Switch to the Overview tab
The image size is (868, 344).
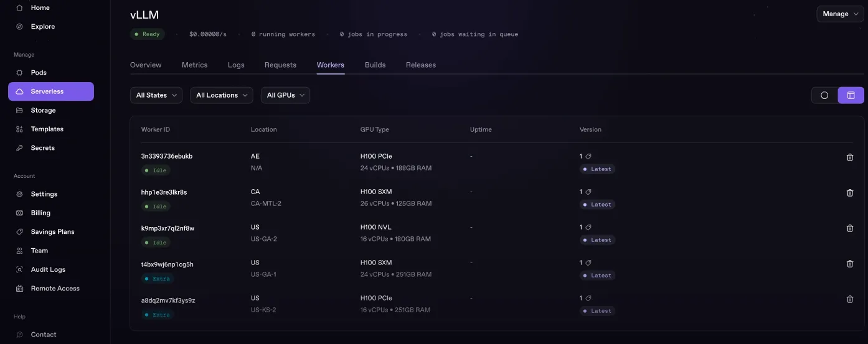pyautogui.click(x=146, y=65)
